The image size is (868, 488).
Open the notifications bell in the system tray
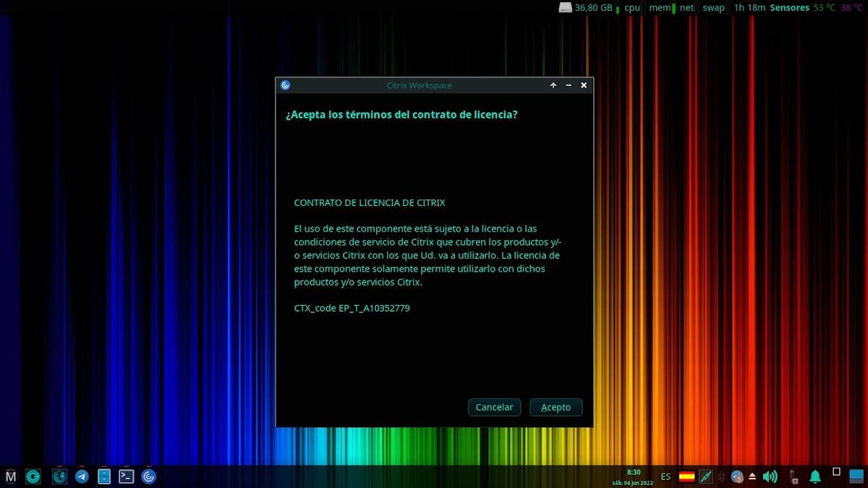(x=814, y=476)
